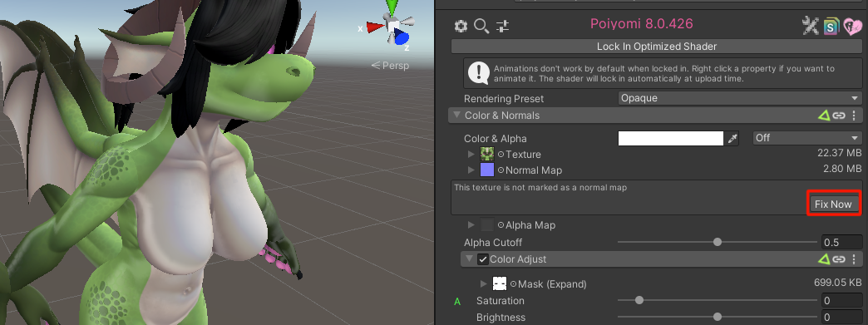Click the picker circle beside Normal Map
Viewport: 868px width, 325px height.
[x=501, y=170]
